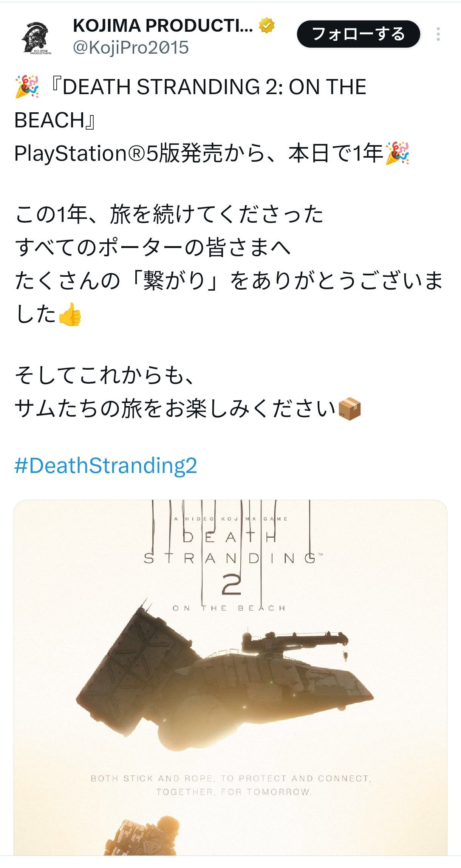Viewport: 461px width, 868px height.
Task: Open the Kojima Productions profile avatar
Action: (x=37, y=37)
